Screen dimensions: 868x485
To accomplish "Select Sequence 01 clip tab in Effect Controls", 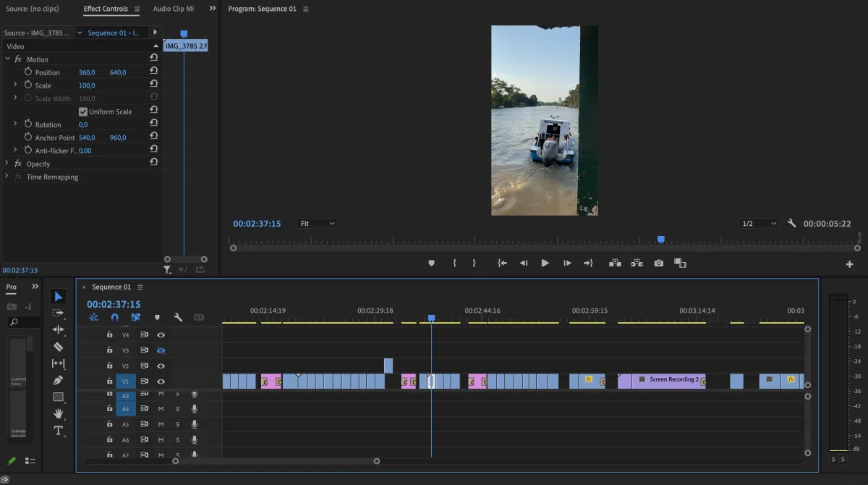I will pyautogui.click(x=114, y=33).
